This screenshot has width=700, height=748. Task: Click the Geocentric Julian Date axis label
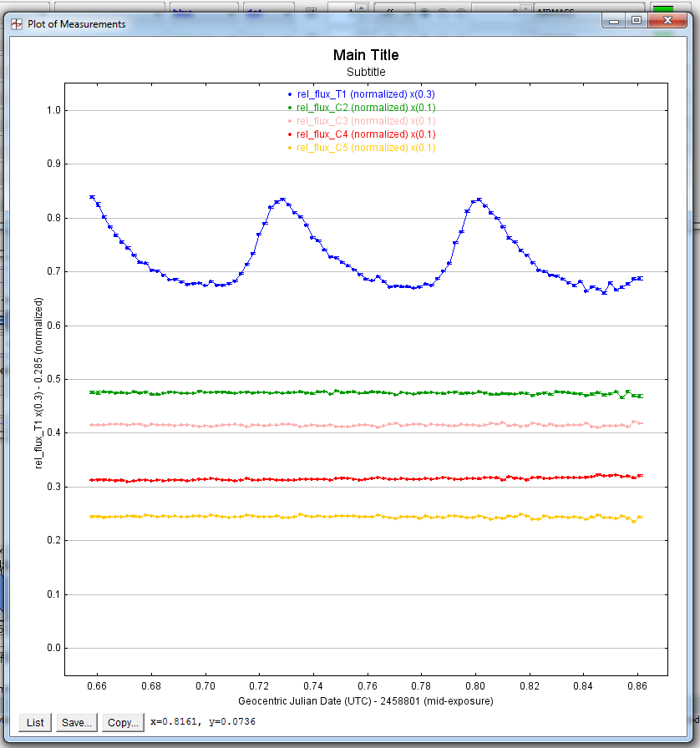point(366,700)
